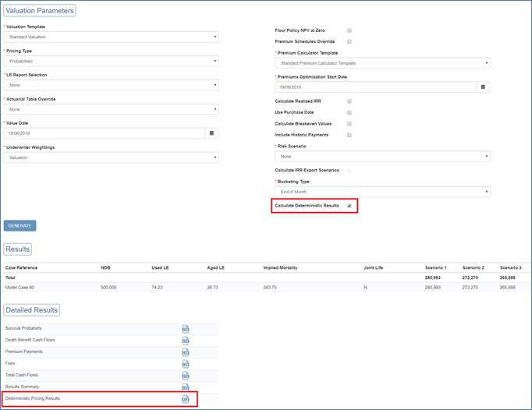This screenshot has width=532, height=410.
Task: Download Death Benefit Cash Flows file
Action: coord(185,341)
